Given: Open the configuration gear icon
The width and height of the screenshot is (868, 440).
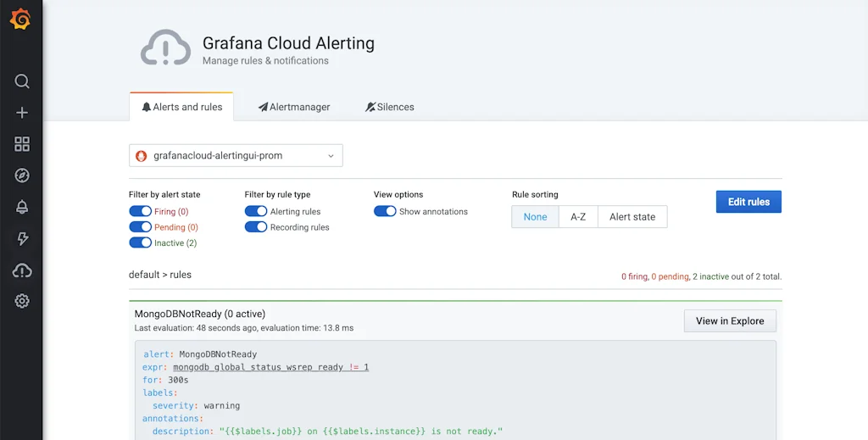Looking at the screenshot, I should click(x=21, y=301).
